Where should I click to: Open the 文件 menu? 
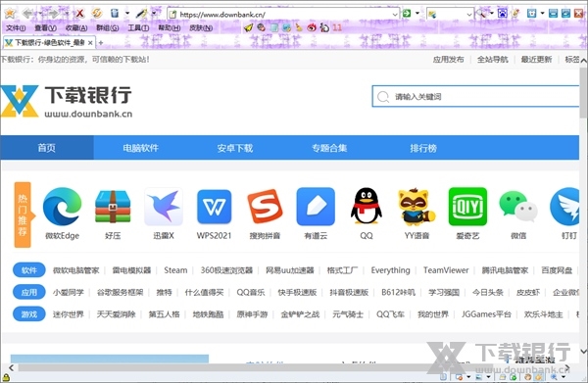[x=16, y=27]
